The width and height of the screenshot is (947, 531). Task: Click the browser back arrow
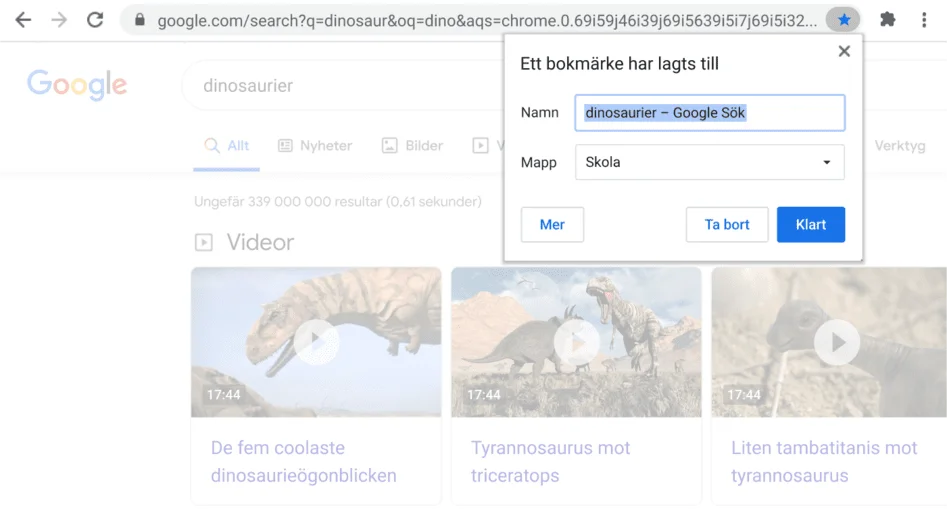click(23, 20)
